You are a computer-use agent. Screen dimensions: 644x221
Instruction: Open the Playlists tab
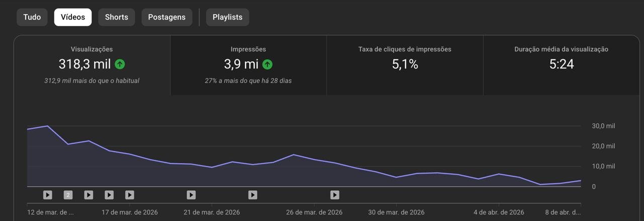pos(227,17)
